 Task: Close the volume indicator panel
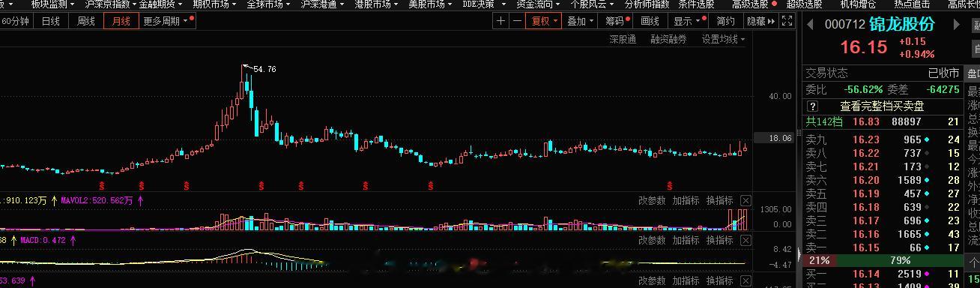click(745, 200)
